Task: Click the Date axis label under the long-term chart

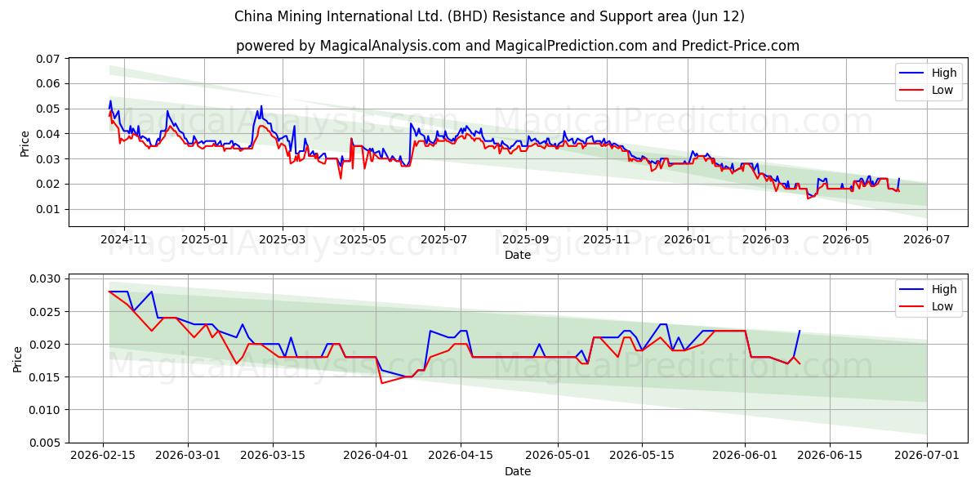Action: click(x=518, y=255)
